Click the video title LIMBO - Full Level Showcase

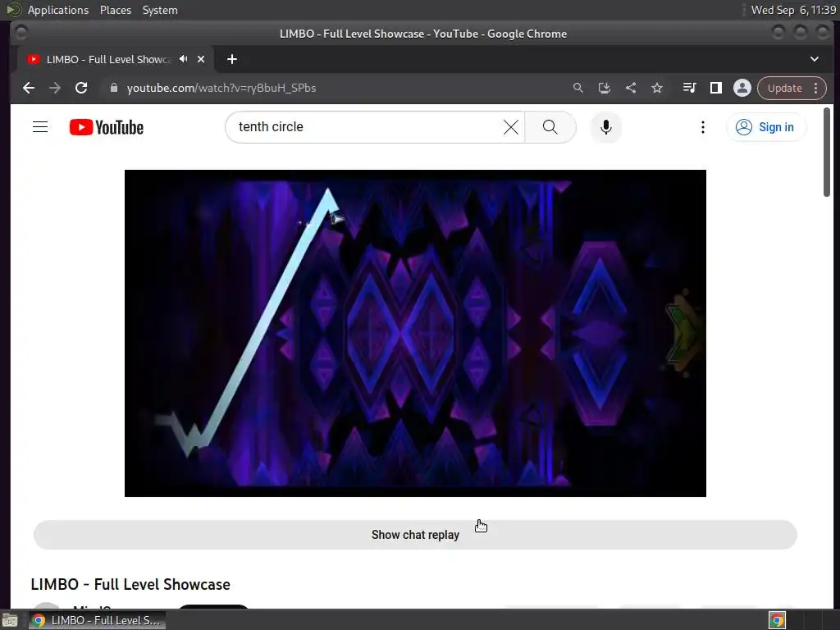point(130,584)
